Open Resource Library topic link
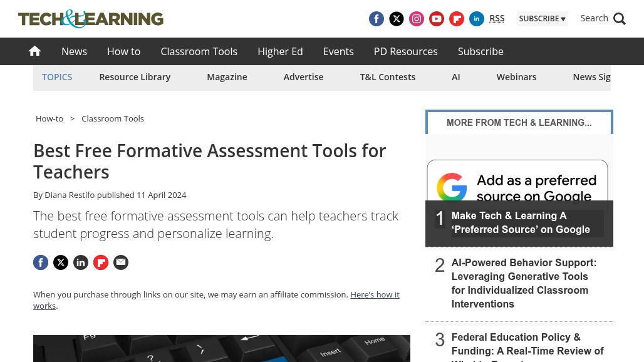Viewport: 644px width, 362px height. click(135, 77)
